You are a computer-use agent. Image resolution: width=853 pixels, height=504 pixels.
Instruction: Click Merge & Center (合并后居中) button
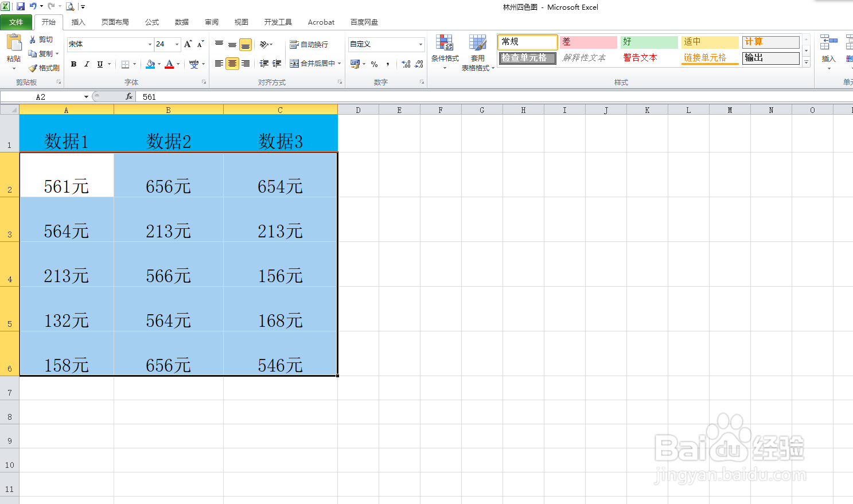point(312,64)
